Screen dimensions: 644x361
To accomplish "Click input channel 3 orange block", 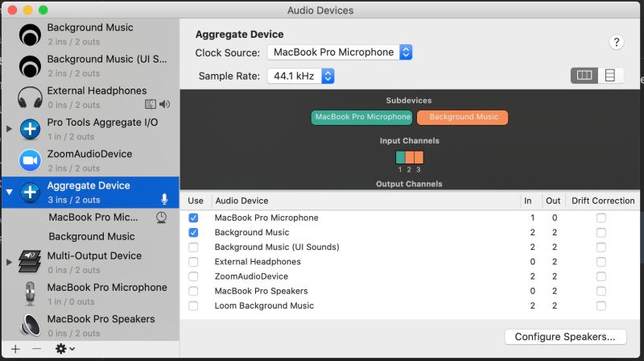I will click(419, 157).
